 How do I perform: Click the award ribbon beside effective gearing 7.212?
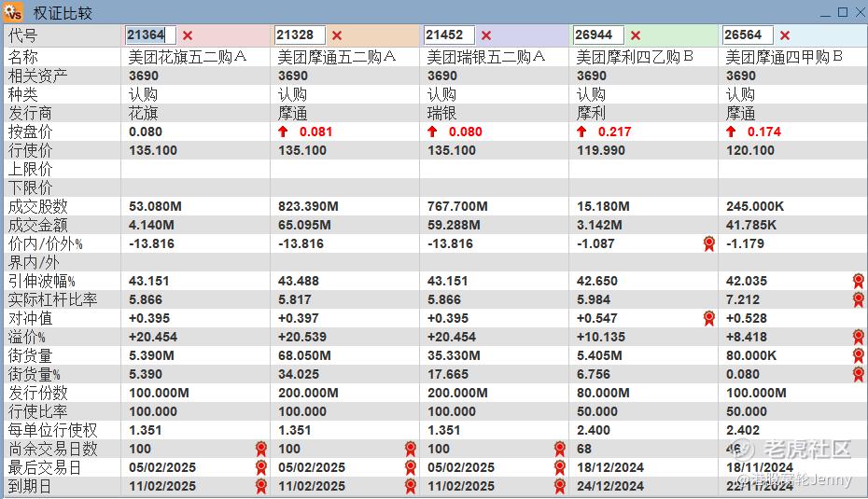click(859, 299)
